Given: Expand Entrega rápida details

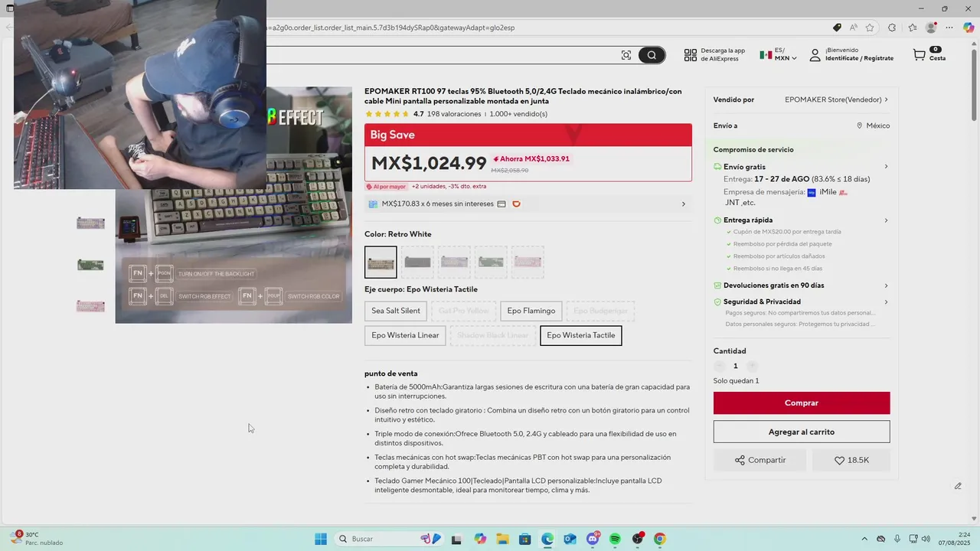Looking at the screenshot, I should [887, 220].
